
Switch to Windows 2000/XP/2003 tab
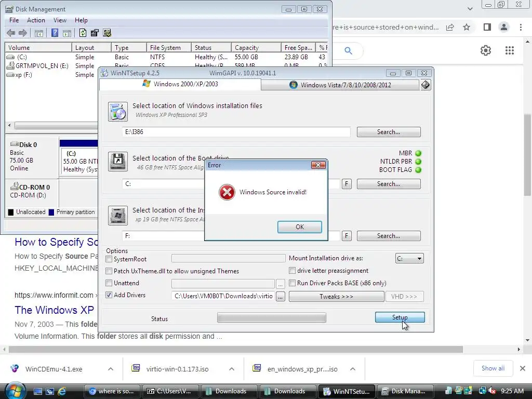[180, 84]
